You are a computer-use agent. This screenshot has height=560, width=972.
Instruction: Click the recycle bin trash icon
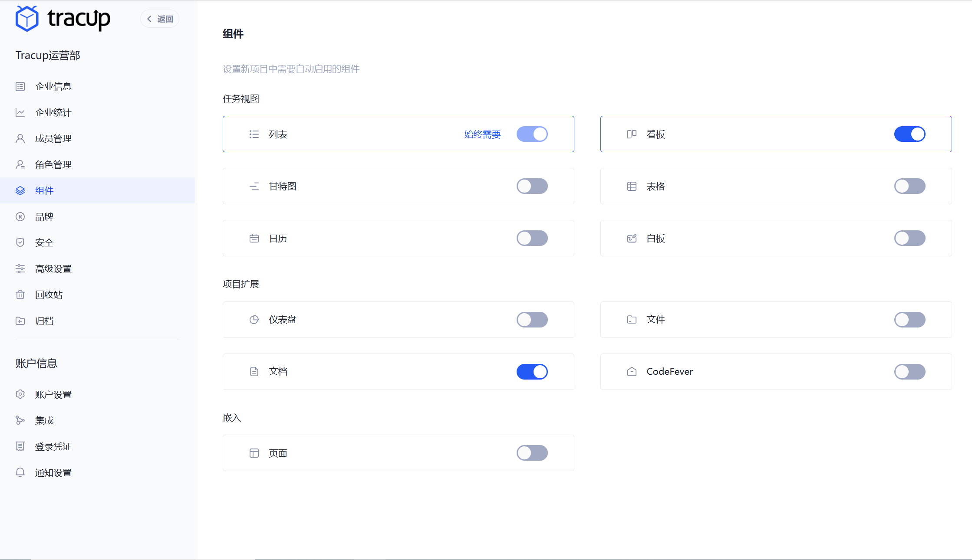(20, 295)
